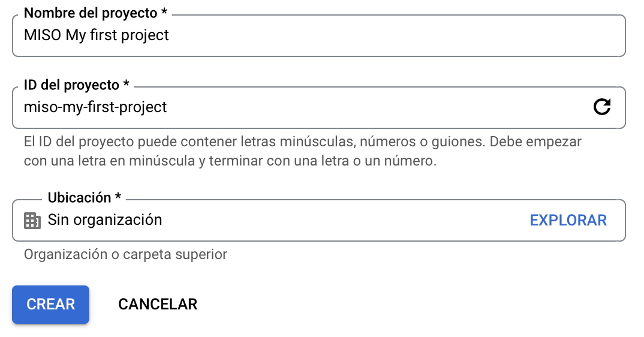Viewport: 644px width, 337px height.
Task: Focus the ID del proyecto field
Action: tap(319, 108)
